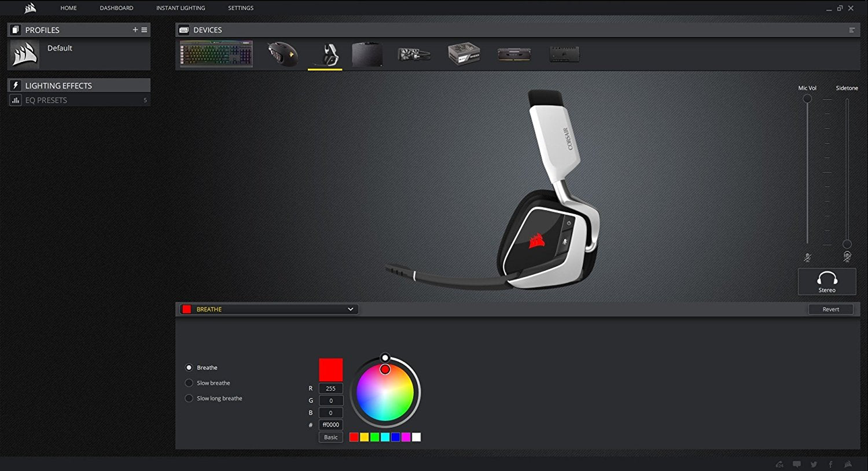Image resolution: width=868 pixels, height=471 pixels.
Task: Select the Breathe radio option
Action: 189,367
